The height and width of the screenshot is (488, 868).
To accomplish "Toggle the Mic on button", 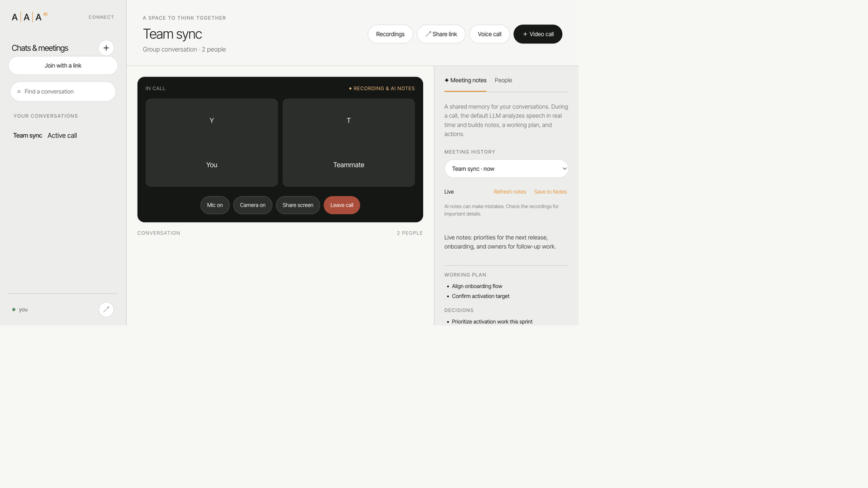I will (215, 205).
